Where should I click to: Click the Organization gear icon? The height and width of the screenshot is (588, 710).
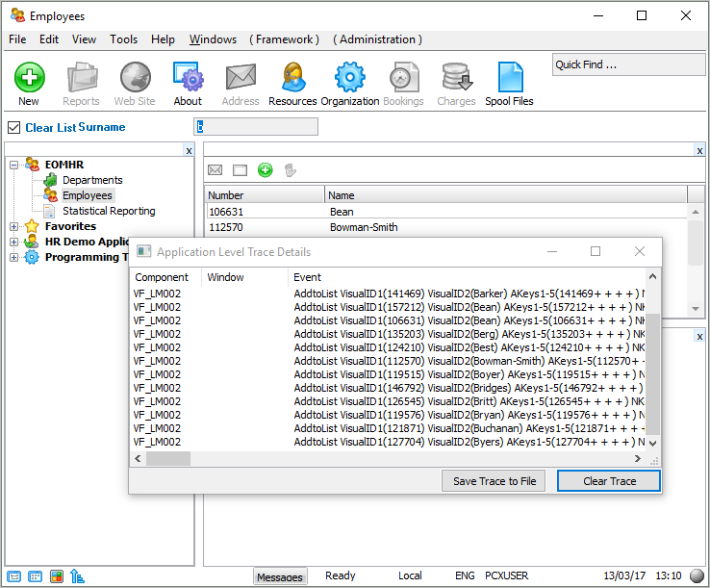[349, 78]
